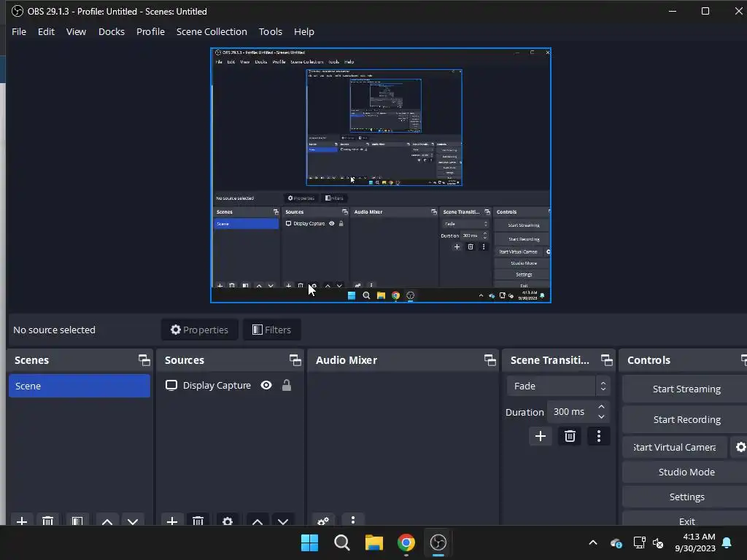Add a new source with plus icon
The height and width of the screenshot is (560, 747).
(x=172, y=521)
